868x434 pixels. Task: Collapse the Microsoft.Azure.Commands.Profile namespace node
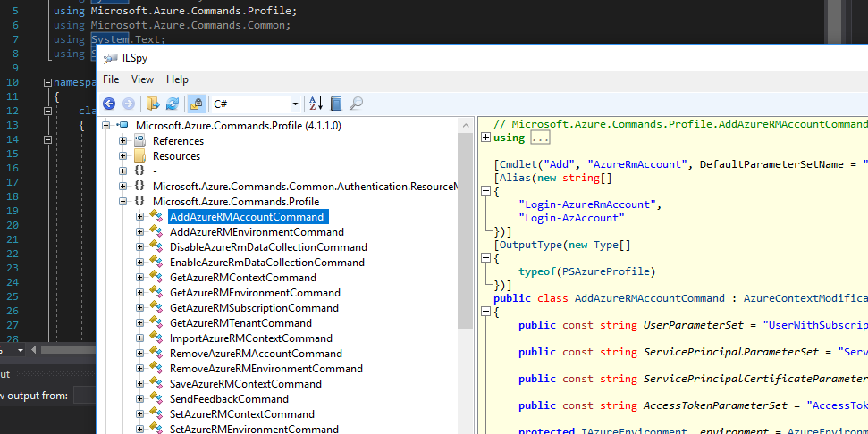coord(122,201)
